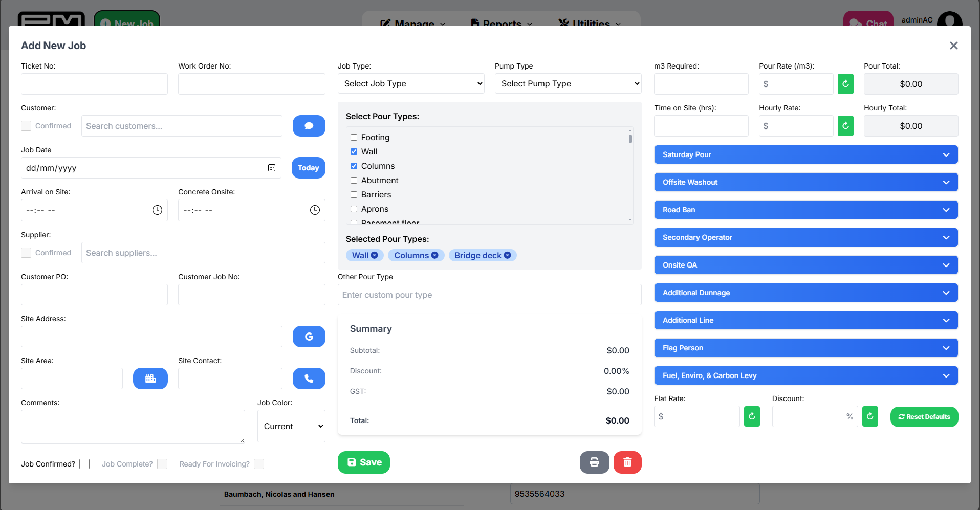Open the Select Job Type dropdown
Viewport: 980px width, 510px height.
pyautogui.click(x=411, y=83)
